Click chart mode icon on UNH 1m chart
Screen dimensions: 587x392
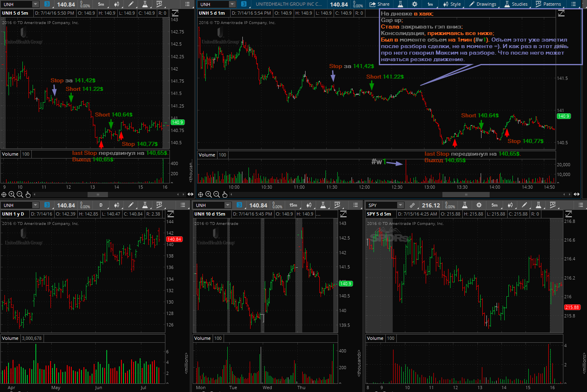(x=561, y=13)
